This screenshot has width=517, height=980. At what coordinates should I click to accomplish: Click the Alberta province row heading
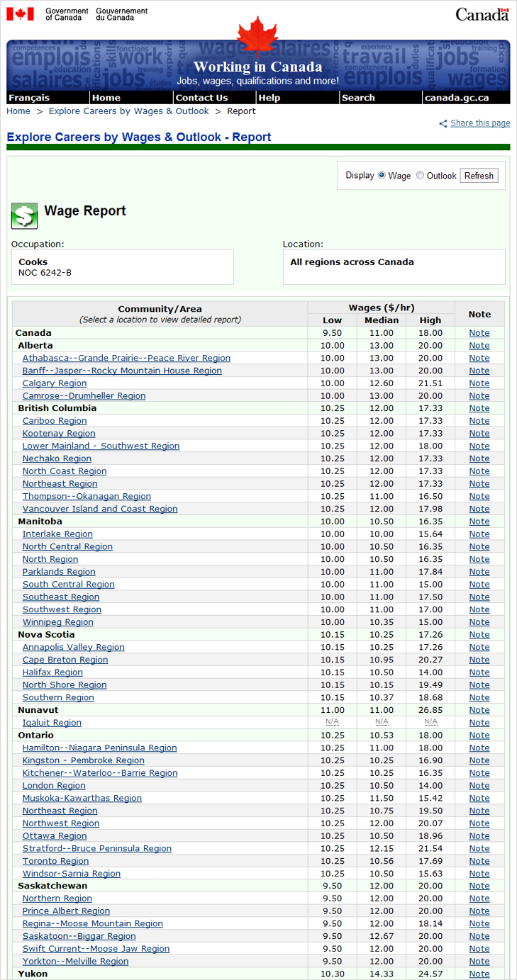point(35,346)
